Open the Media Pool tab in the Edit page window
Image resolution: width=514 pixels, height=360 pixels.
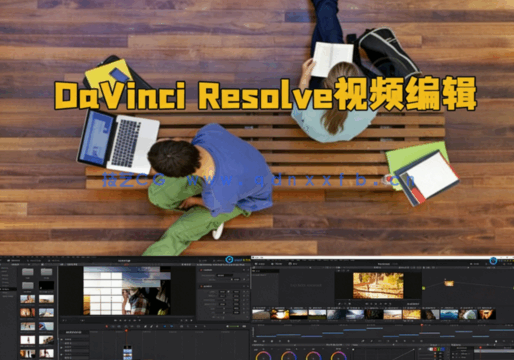pos(14,261)
